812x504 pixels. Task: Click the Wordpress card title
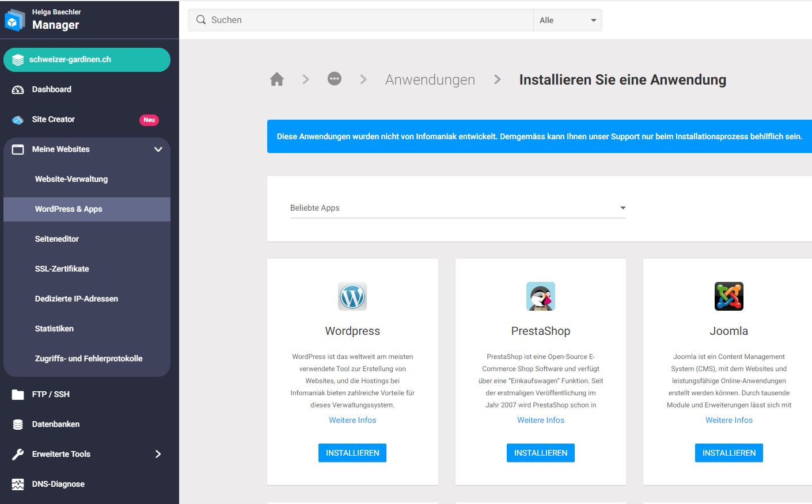point(352,331)
